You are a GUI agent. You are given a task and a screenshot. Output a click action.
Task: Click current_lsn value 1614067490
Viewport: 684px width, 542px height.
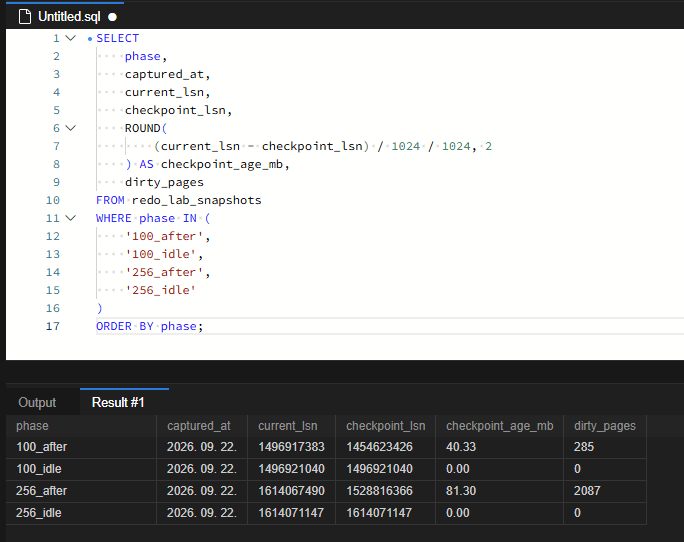click(x=291, y=491)
